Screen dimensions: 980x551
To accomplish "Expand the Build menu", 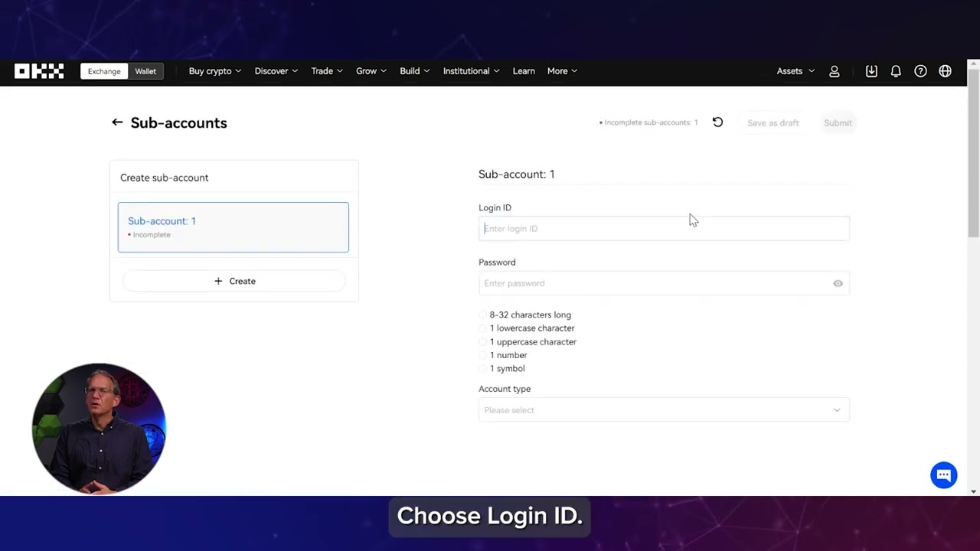I will (415, 71).
